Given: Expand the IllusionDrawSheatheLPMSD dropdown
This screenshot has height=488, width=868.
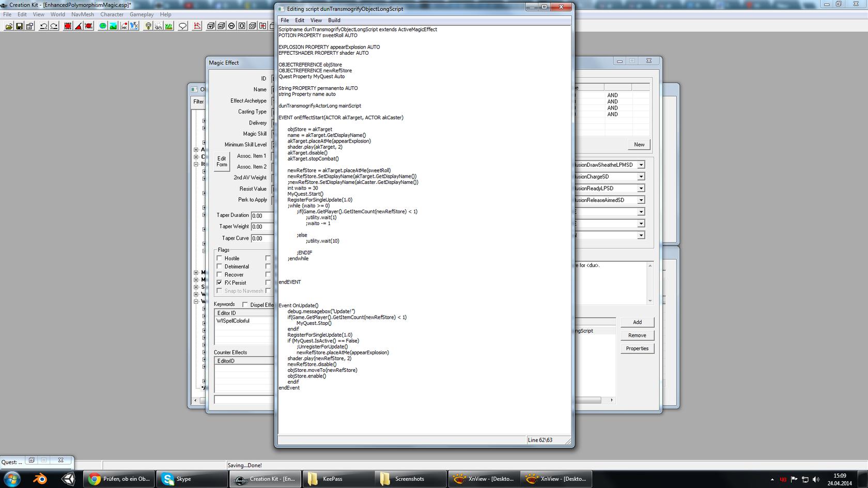Looking at the screenshot, I should click(641, 165).
